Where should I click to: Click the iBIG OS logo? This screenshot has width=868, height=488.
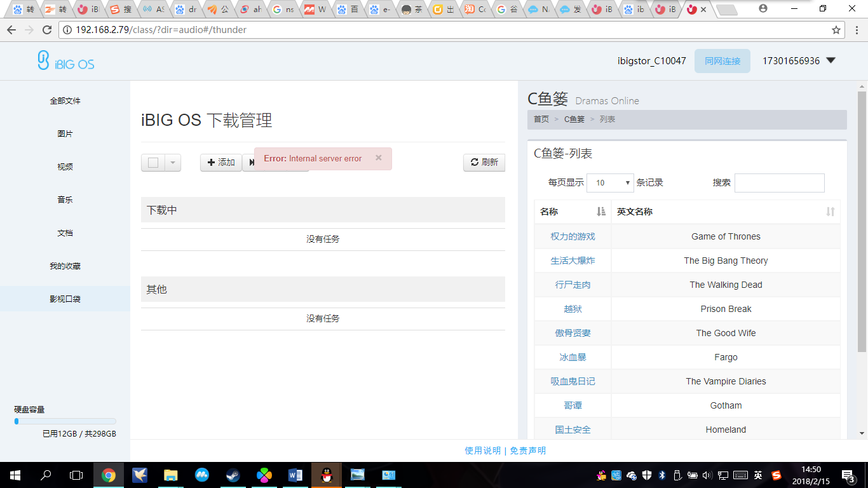pyautogui.click(x=66, y=60)
